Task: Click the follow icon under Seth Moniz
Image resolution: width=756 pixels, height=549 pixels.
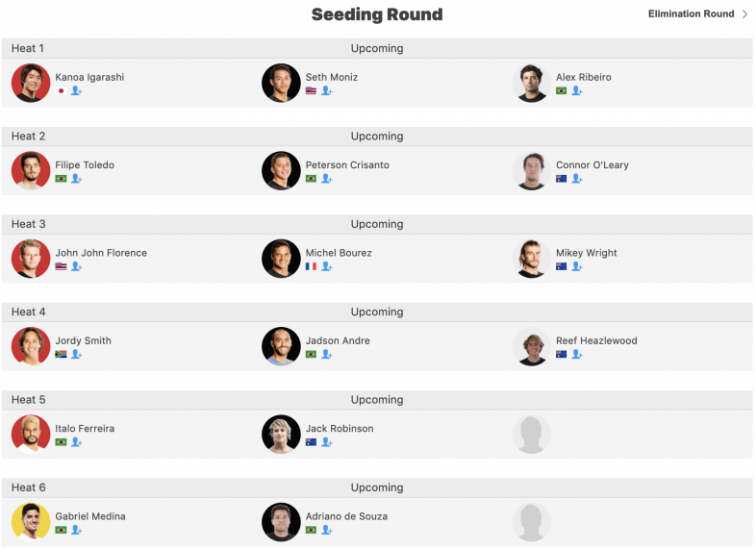Action: pos(326,90)
